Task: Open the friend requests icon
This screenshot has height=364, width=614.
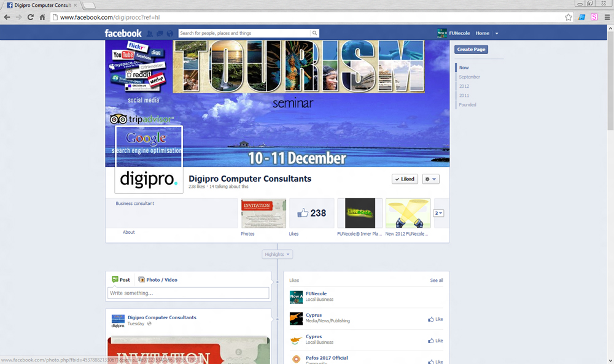Action: tap(150, 33)
